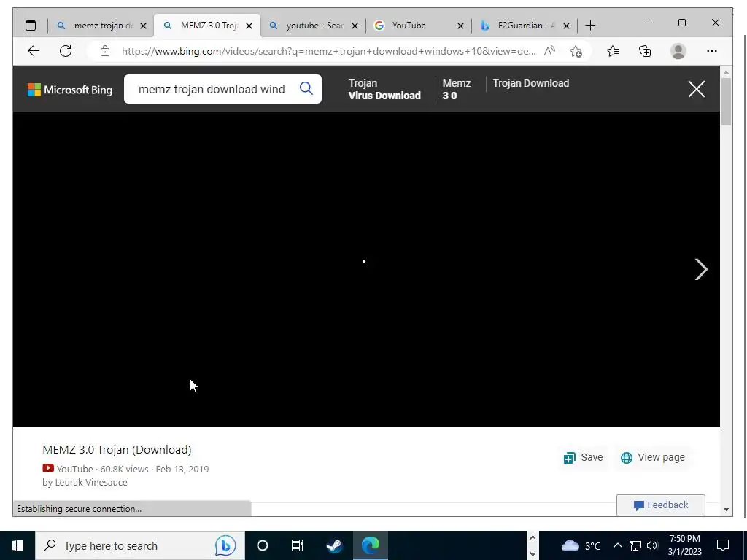Screen dimensions: 747x560
Task: Open the notification center icon
Action: [723, 545]
